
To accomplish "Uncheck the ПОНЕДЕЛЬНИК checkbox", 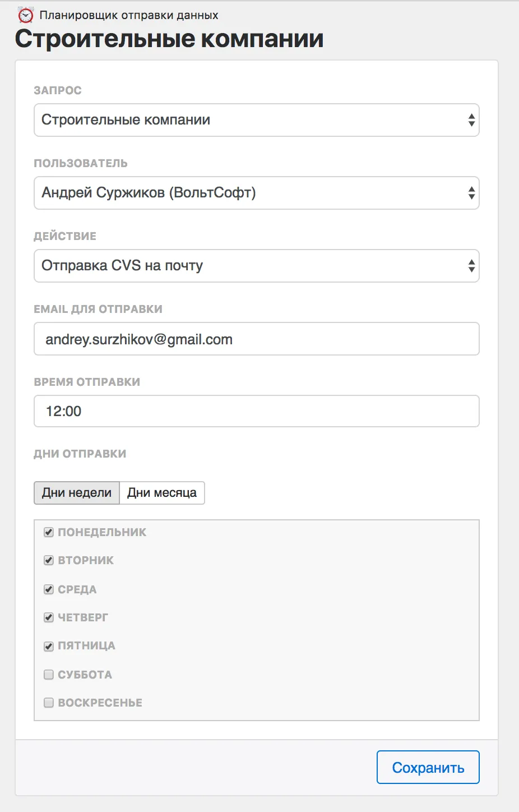I will point(48,532).
